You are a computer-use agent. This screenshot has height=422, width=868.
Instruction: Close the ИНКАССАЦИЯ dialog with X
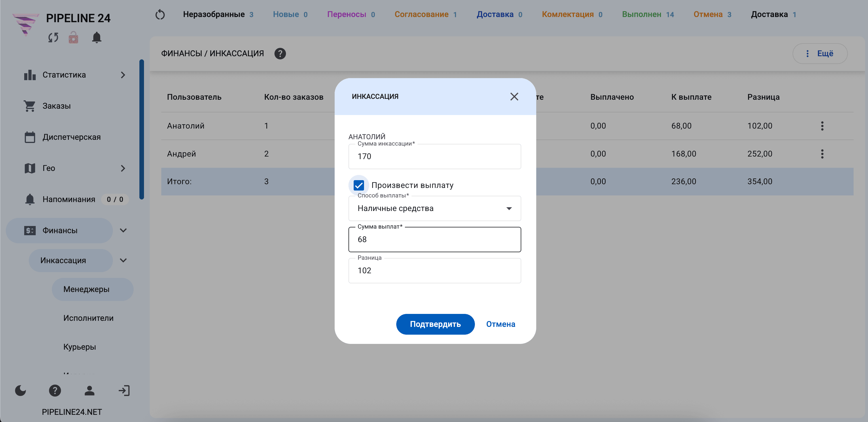514,97
